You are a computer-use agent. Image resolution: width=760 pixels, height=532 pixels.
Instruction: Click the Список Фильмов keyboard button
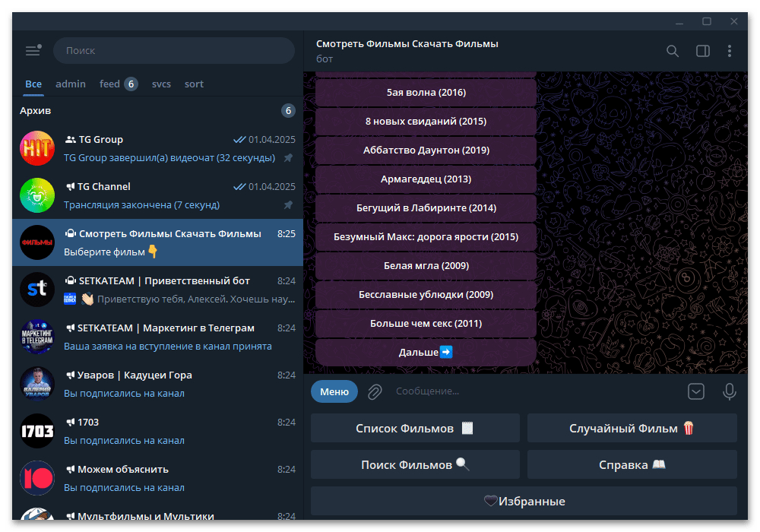click(x=415, y=429)
